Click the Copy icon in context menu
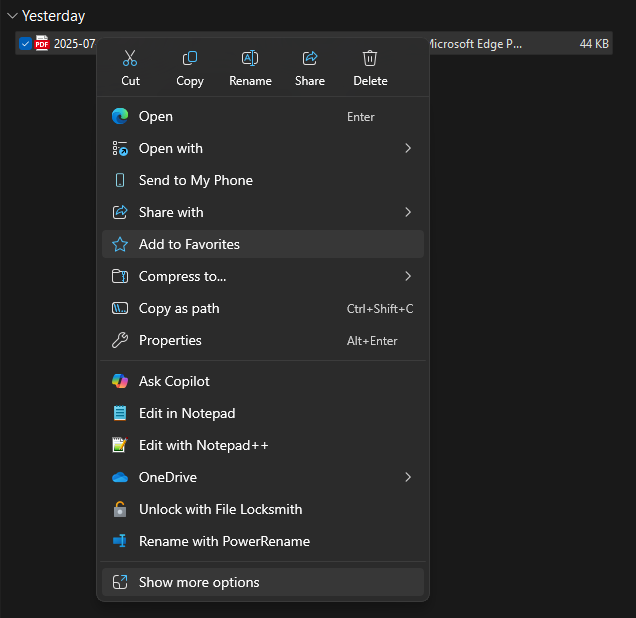This screenshot has width=636, height=618. click(190, 58)
